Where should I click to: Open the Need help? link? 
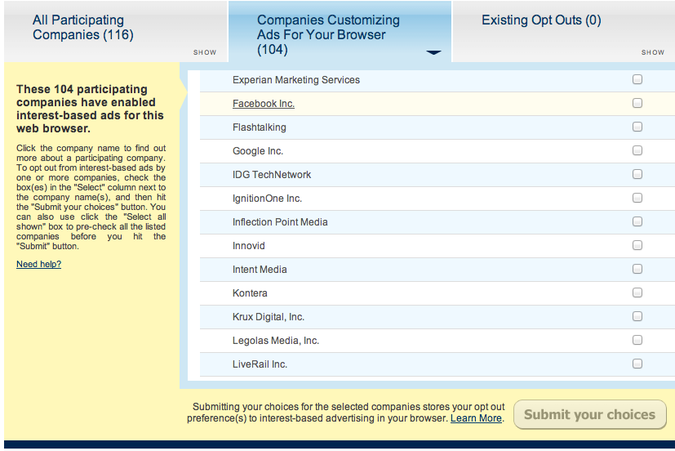pos(39,264)
